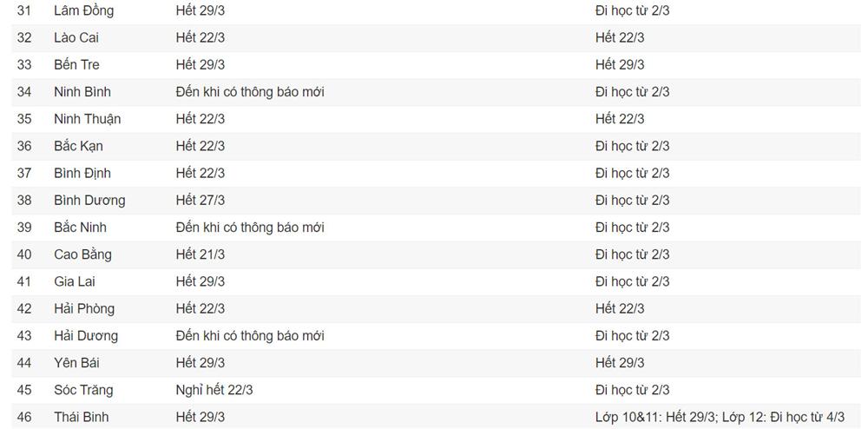The width and height of the screenshot is (868, 429).
Task: Click 'Hết 27/3' in Bình Dương row
Action: click(x=200, y=200)
